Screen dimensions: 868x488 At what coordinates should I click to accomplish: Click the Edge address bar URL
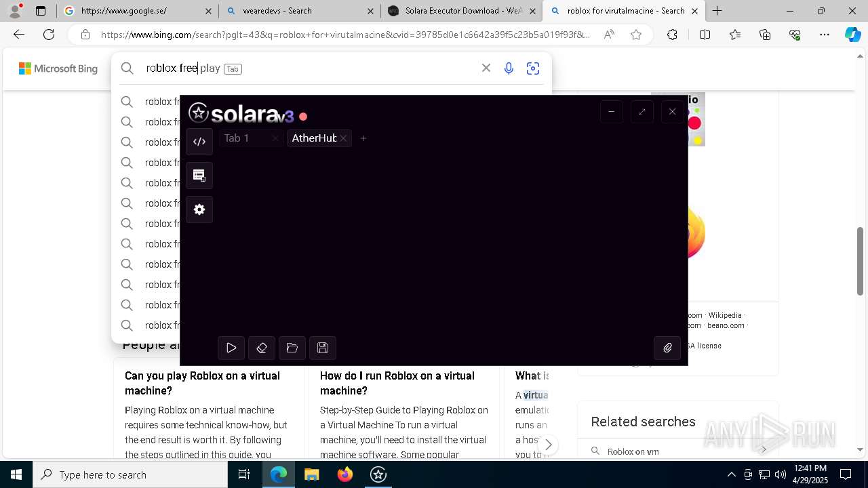coord(345,35)
